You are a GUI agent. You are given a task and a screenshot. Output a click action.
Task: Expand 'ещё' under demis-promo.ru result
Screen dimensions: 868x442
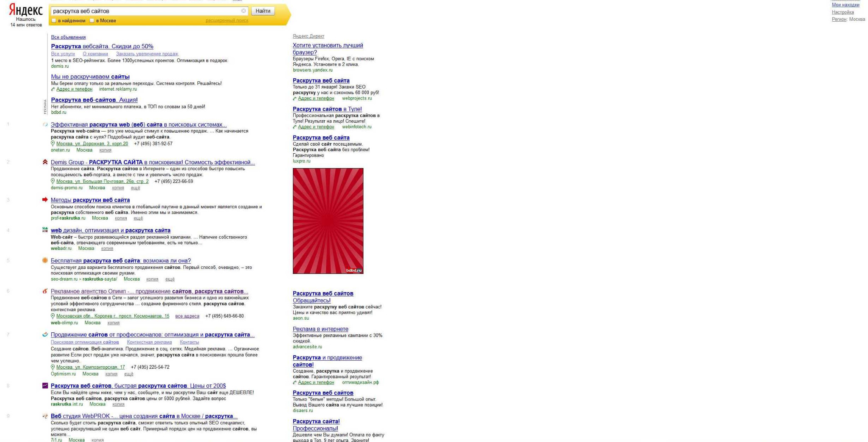tap(135, 188)
